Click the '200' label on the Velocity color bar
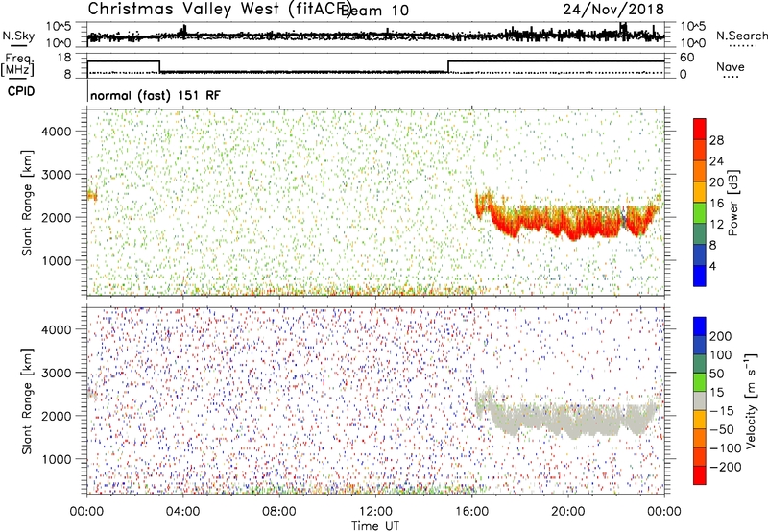The width and height of the screenshot is (768, 532). tap(721, 336)
